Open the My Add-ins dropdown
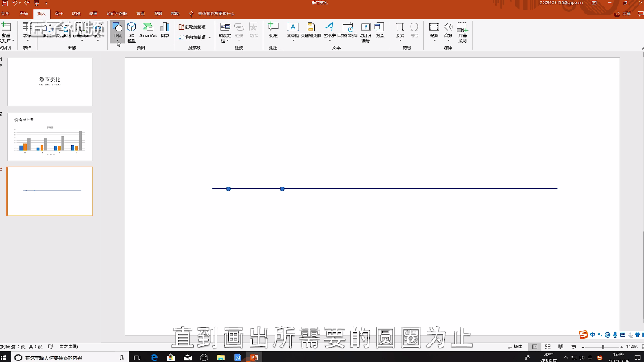 [194, 37]
